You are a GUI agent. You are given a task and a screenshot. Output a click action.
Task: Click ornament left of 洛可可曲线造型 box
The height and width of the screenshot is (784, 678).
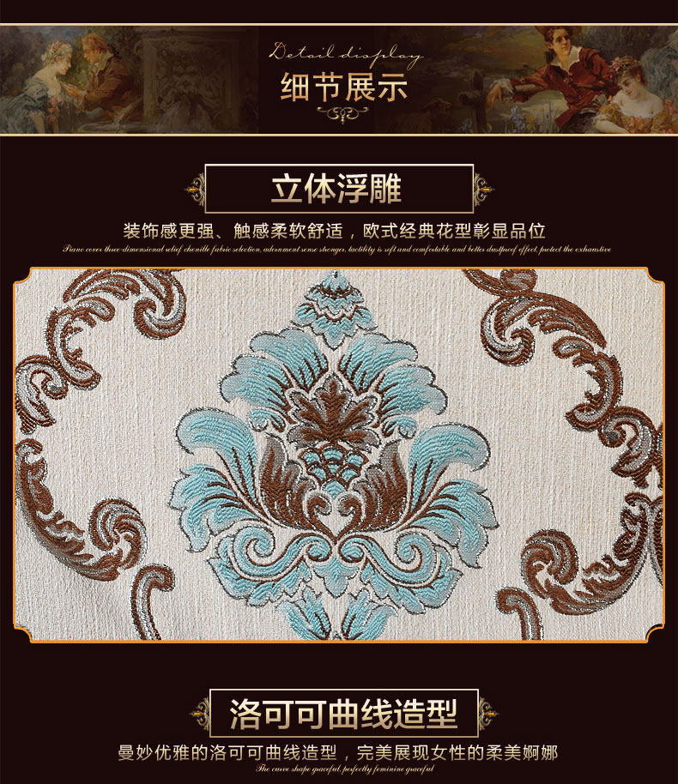point(200,714)
